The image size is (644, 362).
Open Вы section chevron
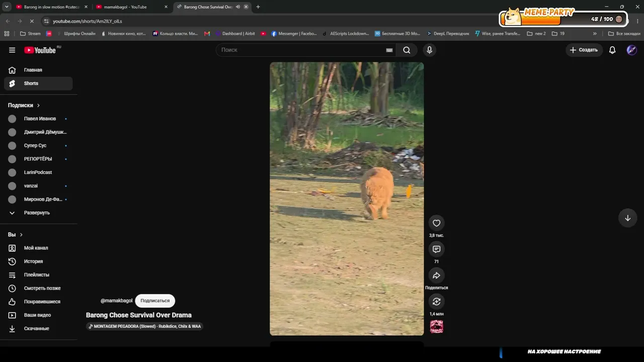pos(21,235)
